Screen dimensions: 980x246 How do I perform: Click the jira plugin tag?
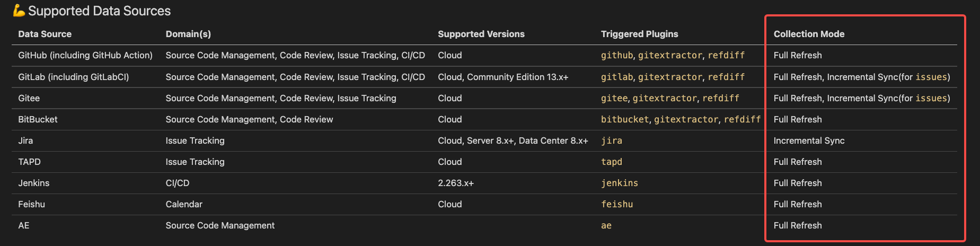coord(612,140)
